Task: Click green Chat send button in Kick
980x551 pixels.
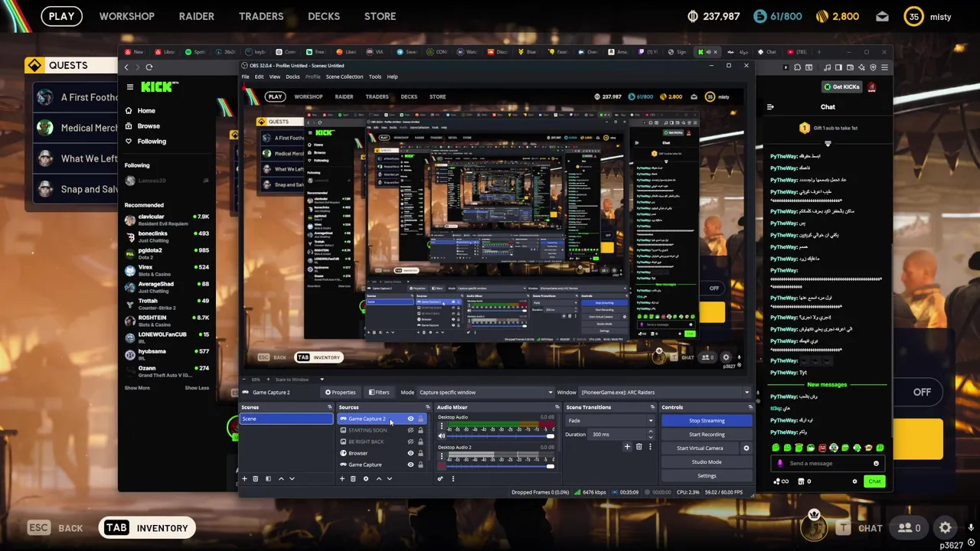Action: (874, 481)
